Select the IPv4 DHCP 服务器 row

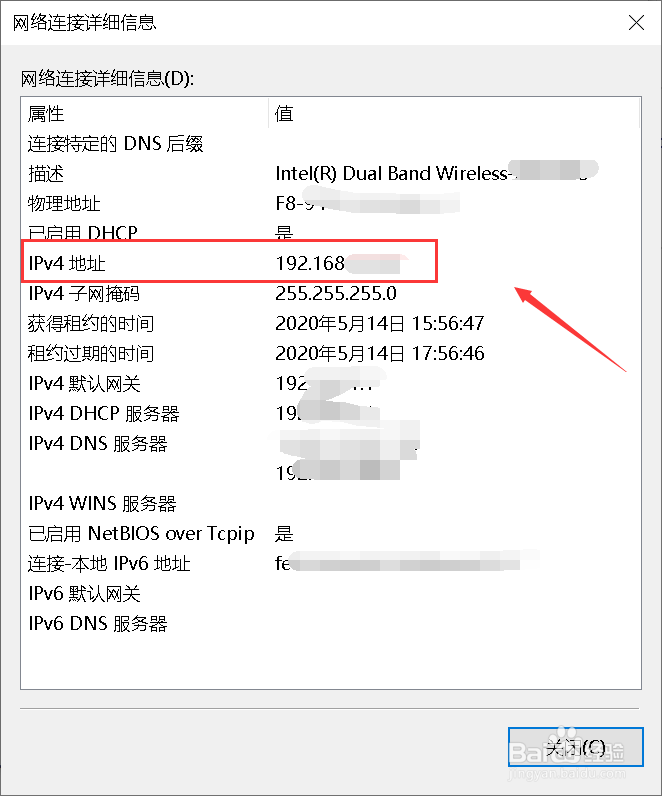pyautogui.click(x=330, y=413)
